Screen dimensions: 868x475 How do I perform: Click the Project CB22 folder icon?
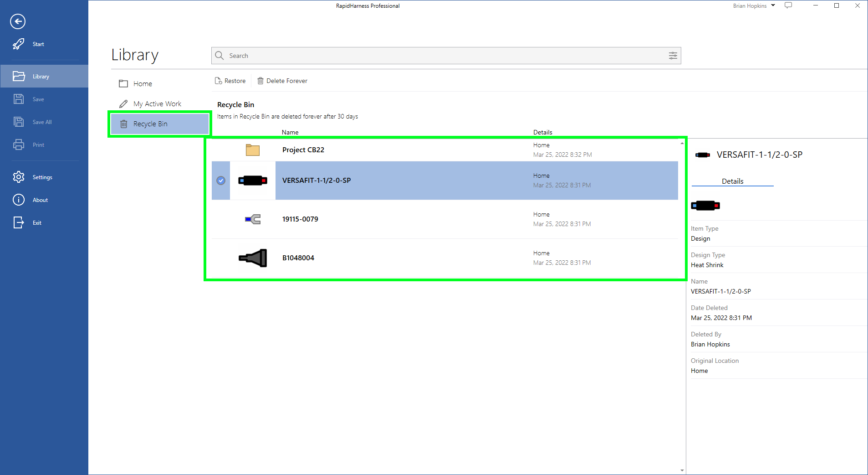(x=253, y=150)
